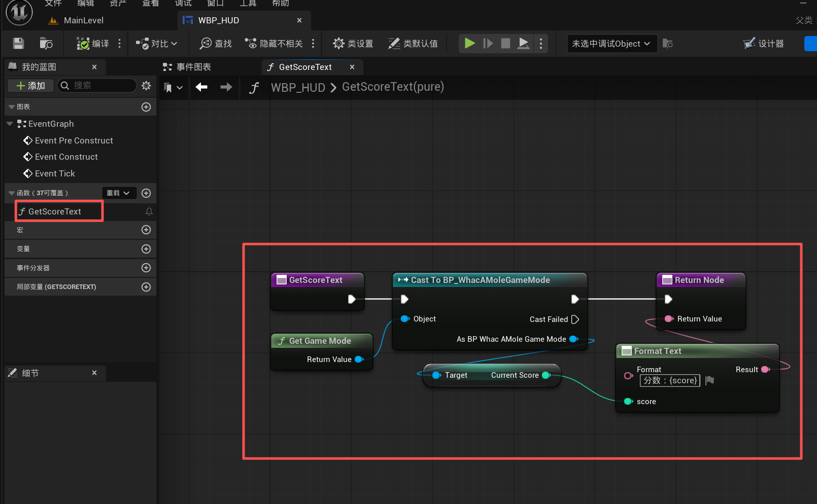Click the bell icon beside GetScoreText
The image size is (817, 504).
149,211
